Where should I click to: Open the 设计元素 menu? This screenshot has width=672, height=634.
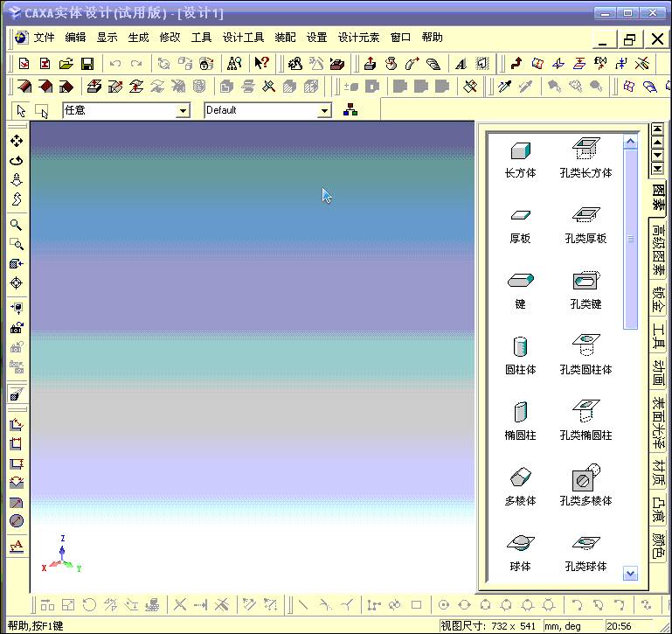tap(358, 38)
